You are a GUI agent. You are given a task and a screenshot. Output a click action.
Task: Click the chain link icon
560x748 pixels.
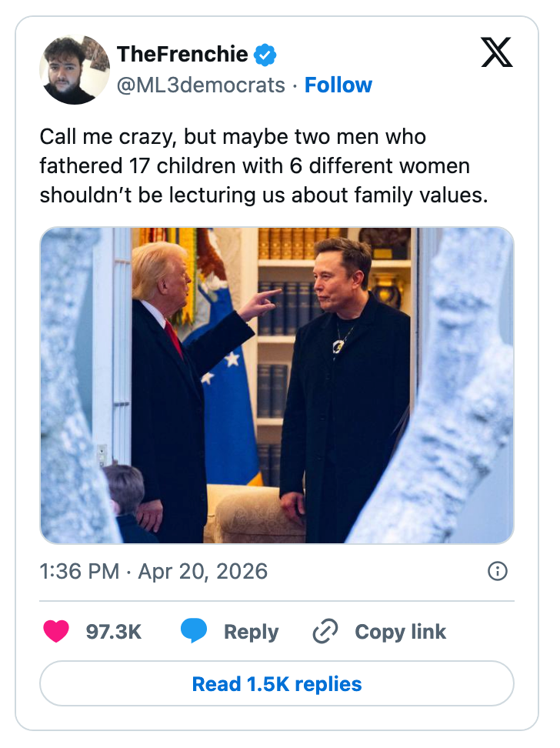[325, 632]
